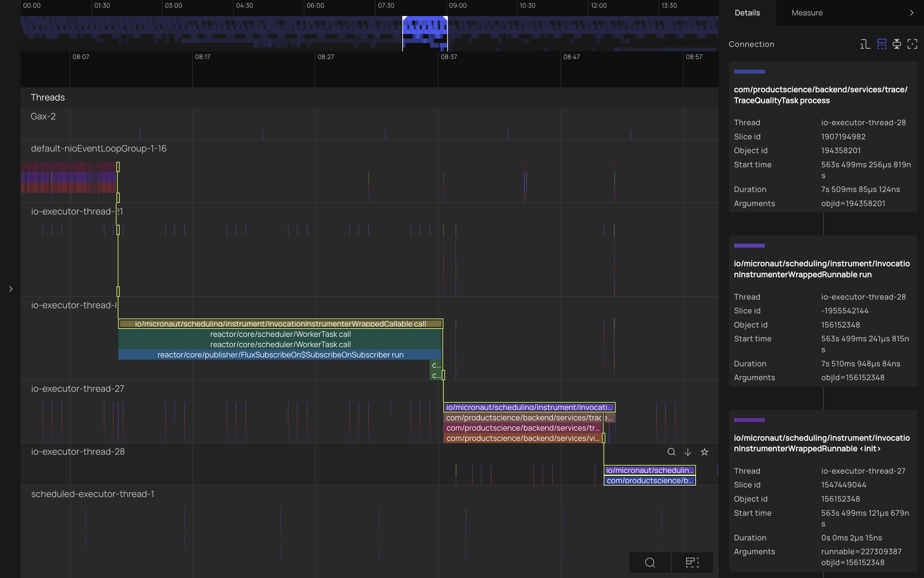Viewport: 924px width, 578px height.
Task: Collapse the right details panel chevron
Action: [912, 13]
